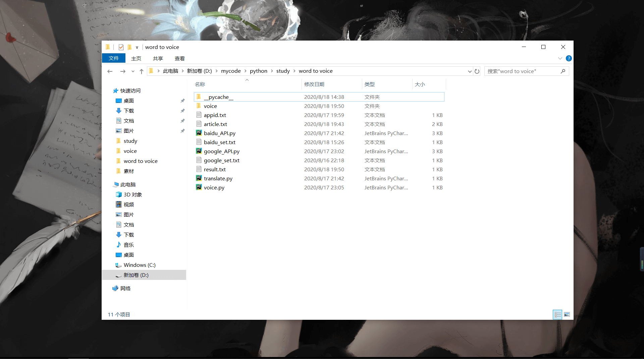Select the voice folder in file list
This screenshot has width=644, height=359.
click(319, 106)
